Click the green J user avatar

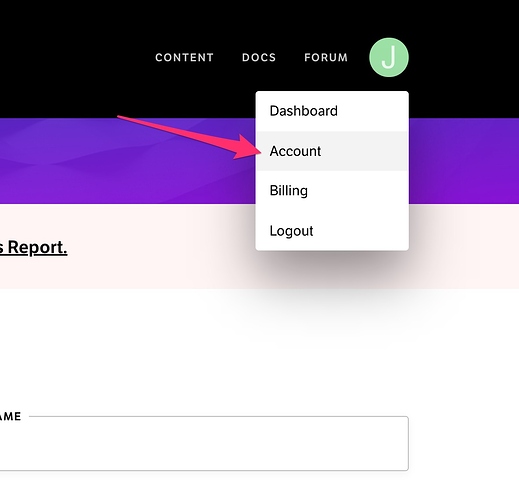click(x=389, y=57)
